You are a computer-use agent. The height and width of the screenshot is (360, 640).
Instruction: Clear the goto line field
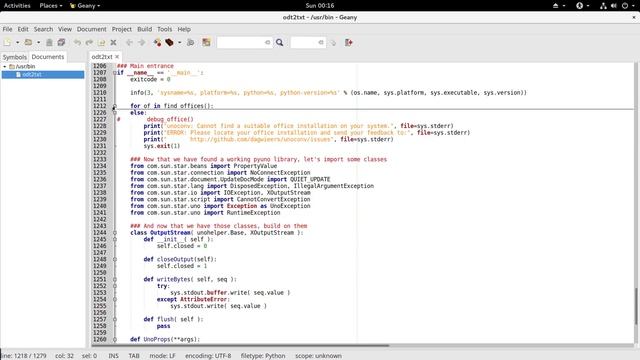321,42
